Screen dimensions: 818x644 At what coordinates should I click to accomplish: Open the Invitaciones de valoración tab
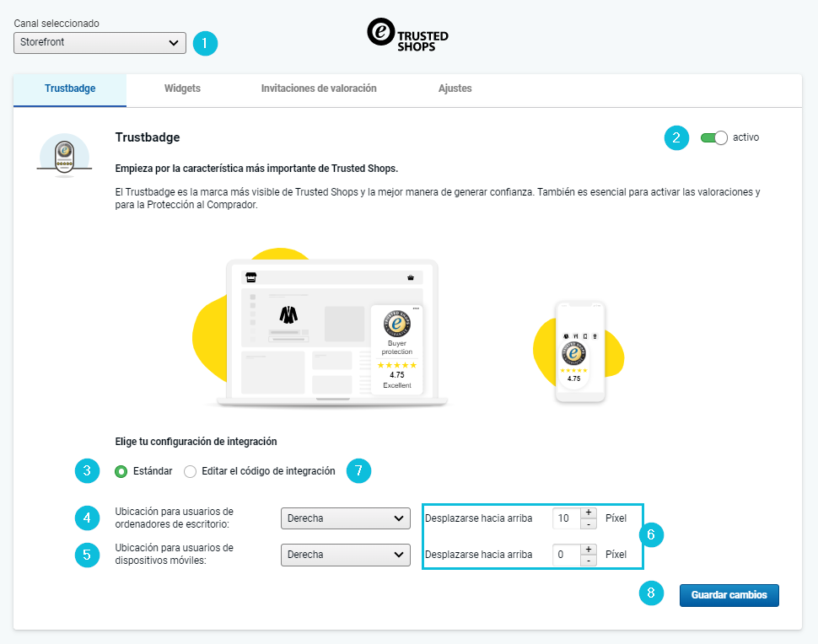(x=319, y=89)
